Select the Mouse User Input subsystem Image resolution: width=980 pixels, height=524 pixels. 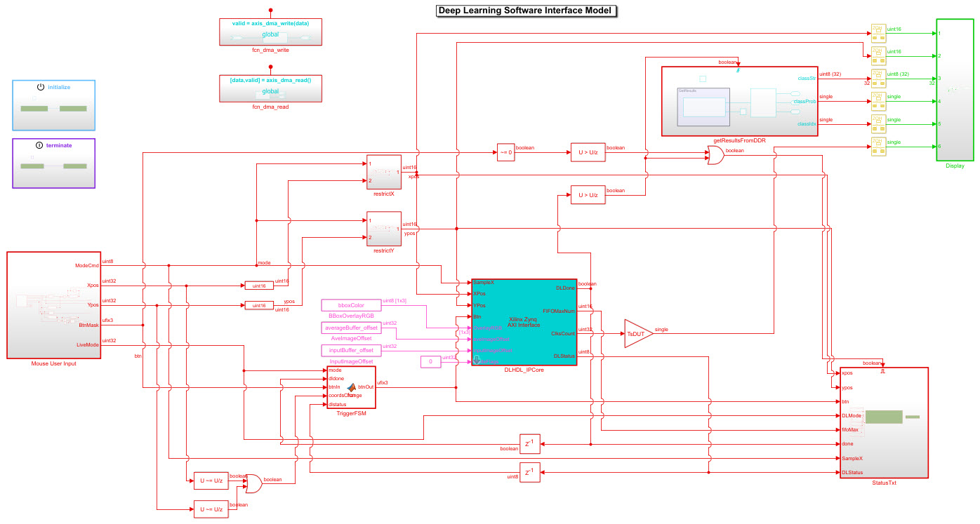54,305
